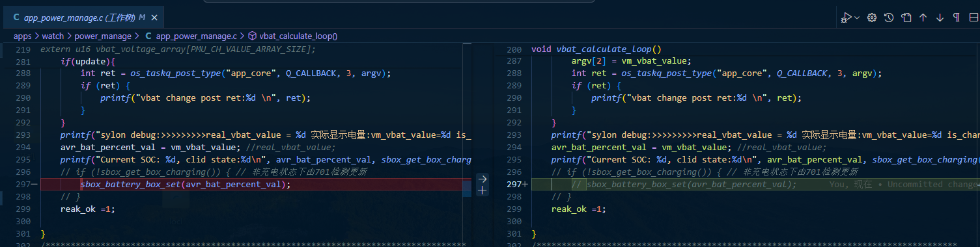Go to previous change up arrow
980x247 pixels.
coord(923,18)
